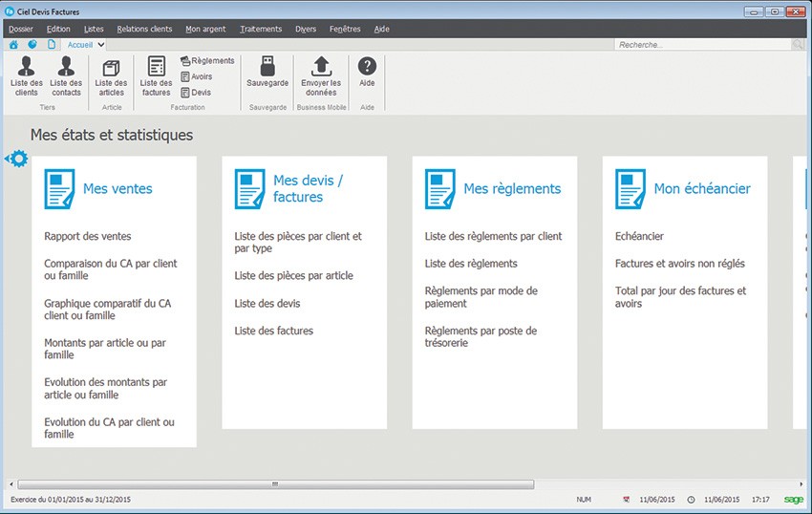Click the horizontal scrollbar thumb
This screenshot has height=514, width=812.
tap(277, 484)
